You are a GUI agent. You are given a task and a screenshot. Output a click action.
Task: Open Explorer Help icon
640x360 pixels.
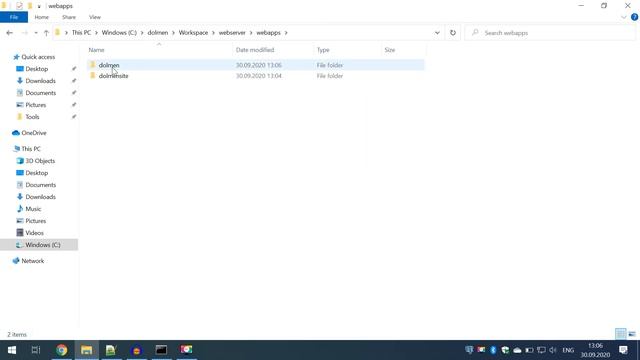[634, 17]
